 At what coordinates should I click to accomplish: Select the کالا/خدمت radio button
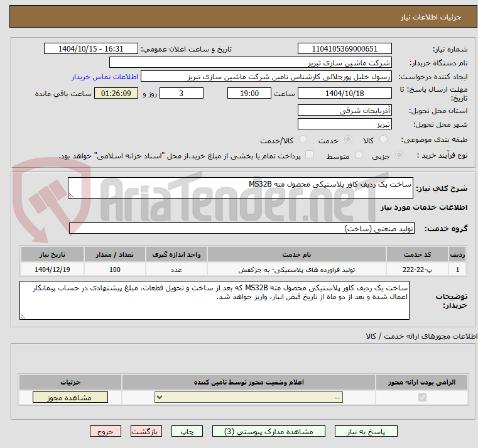coord(303,139)
